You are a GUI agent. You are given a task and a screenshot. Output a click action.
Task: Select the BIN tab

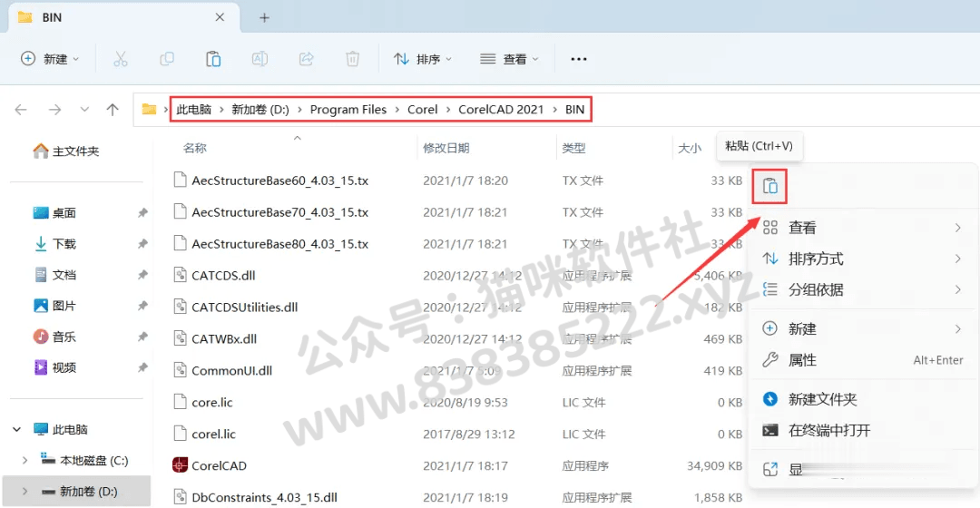(x=122, y=17)
